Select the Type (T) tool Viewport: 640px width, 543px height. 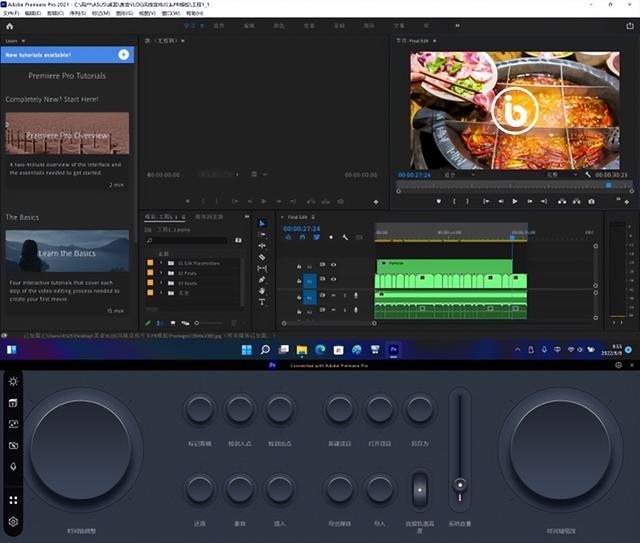262,302
